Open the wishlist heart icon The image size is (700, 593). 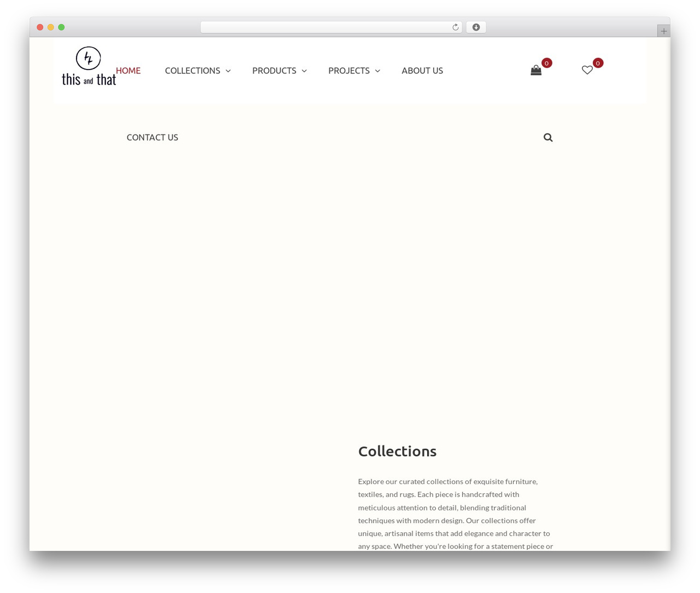(x=587, y=70)
